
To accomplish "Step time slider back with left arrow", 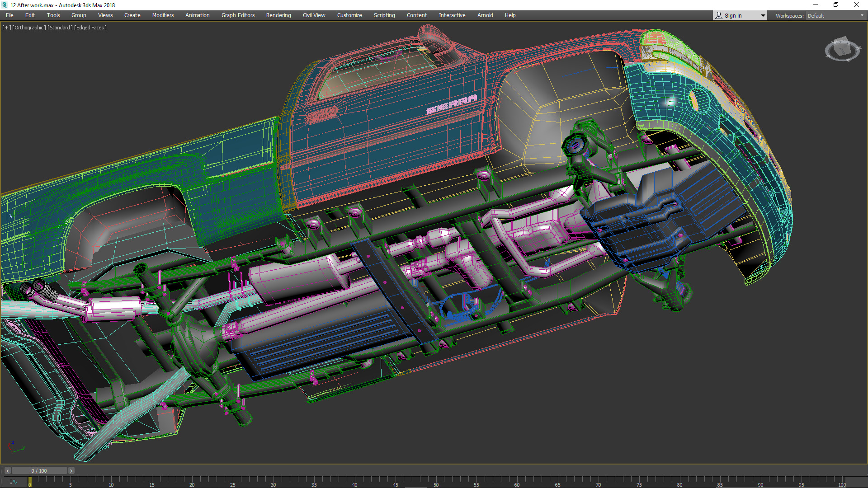I will [x=7, y=471].
